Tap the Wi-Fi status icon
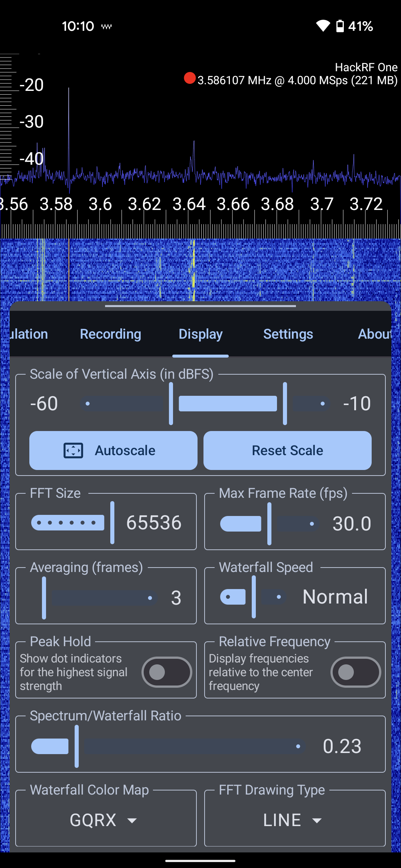 pos(323,26)
